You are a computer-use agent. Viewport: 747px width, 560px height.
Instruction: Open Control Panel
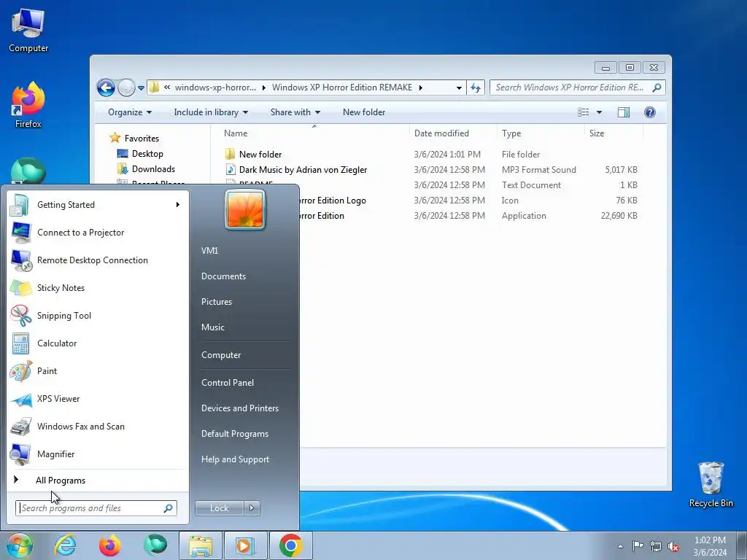[228, 382]
